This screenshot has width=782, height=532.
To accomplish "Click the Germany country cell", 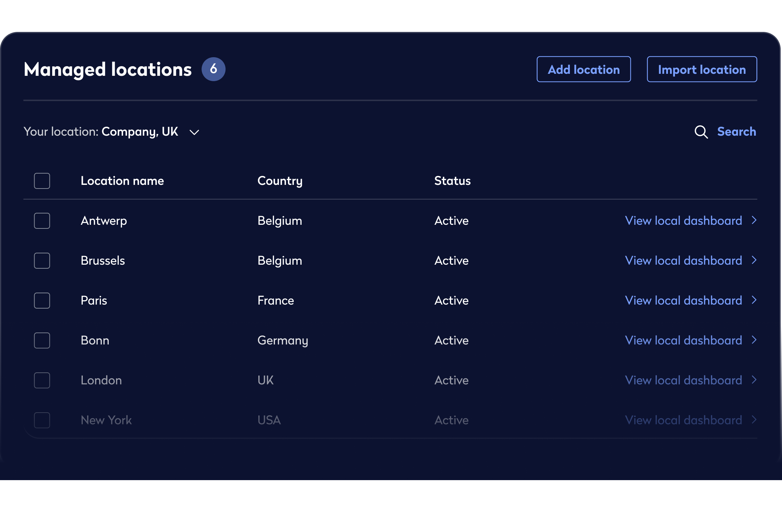I will (283, 341).
